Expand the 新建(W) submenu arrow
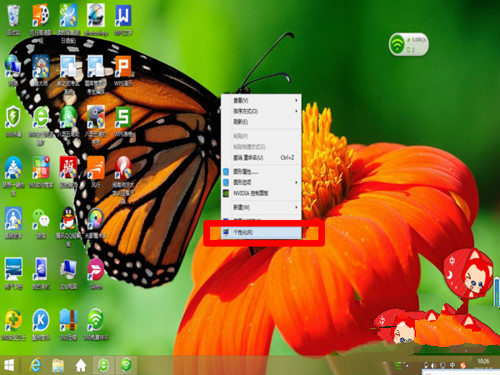The image size is (500, 375). 296,207
